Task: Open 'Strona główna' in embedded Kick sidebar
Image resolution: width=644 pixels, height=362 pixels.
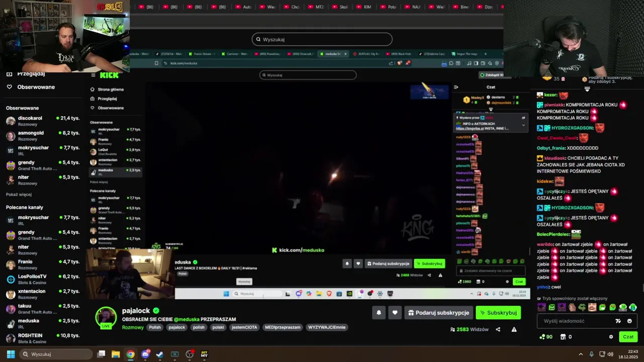Action: coord(108,89)
